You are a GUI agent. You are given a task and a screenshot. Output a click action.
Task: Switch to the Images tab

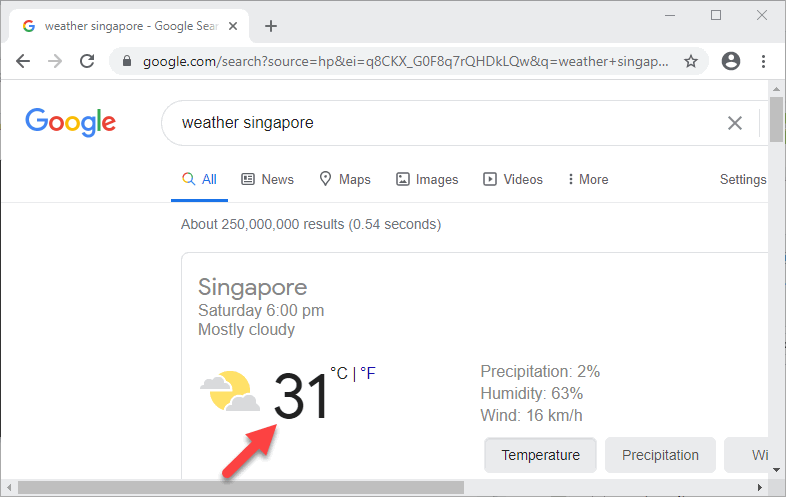(427, 180)
